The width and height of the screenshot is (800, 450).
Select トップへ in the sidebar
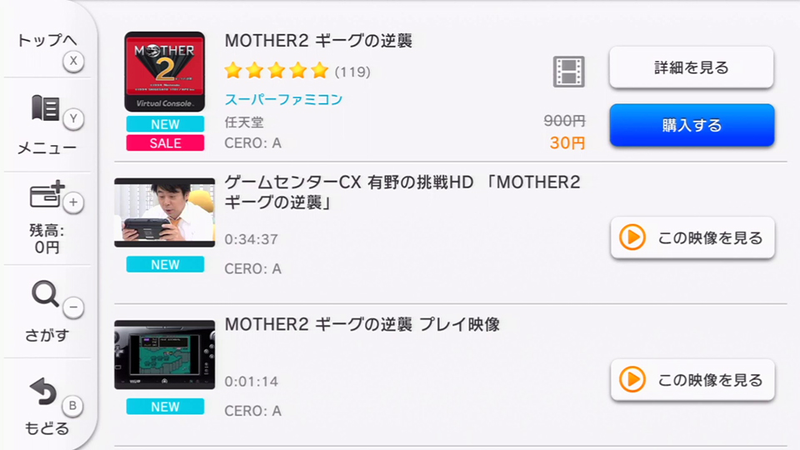point(46,40)
